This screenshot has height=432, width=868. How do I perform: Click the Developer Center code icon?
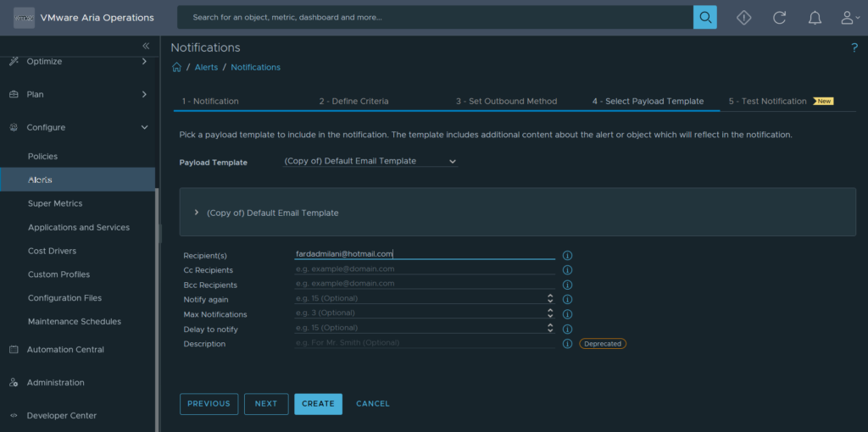point(14,416)
